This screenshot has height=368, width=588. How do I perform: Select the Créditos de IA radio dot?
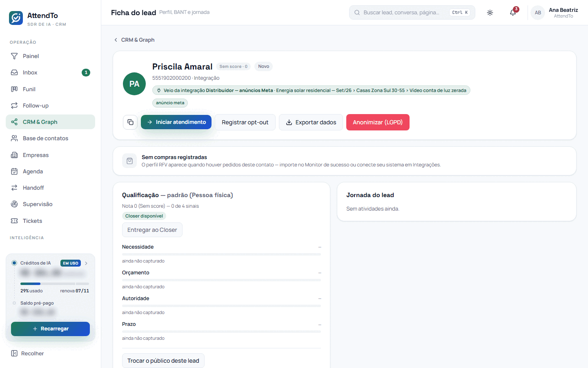click(14, 263)
